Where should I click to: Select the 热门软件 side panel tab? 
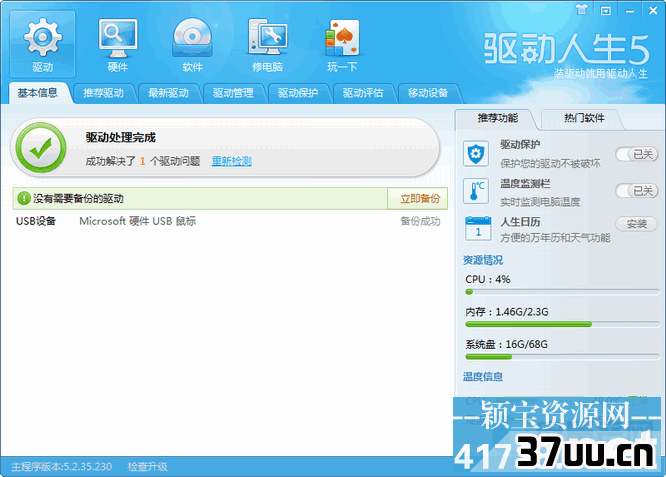coord(584,119)
